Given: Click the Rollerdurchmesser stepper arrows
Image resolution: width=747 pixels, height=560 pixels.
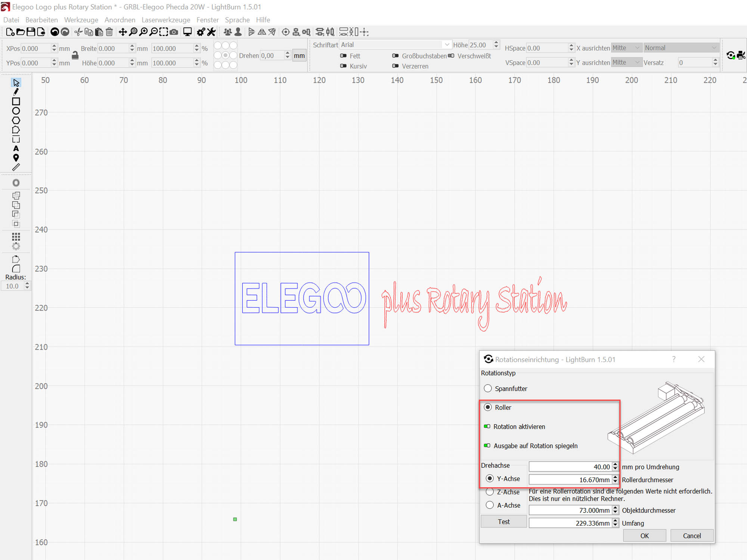Looking at the screenshot, I should pos(615,479).
